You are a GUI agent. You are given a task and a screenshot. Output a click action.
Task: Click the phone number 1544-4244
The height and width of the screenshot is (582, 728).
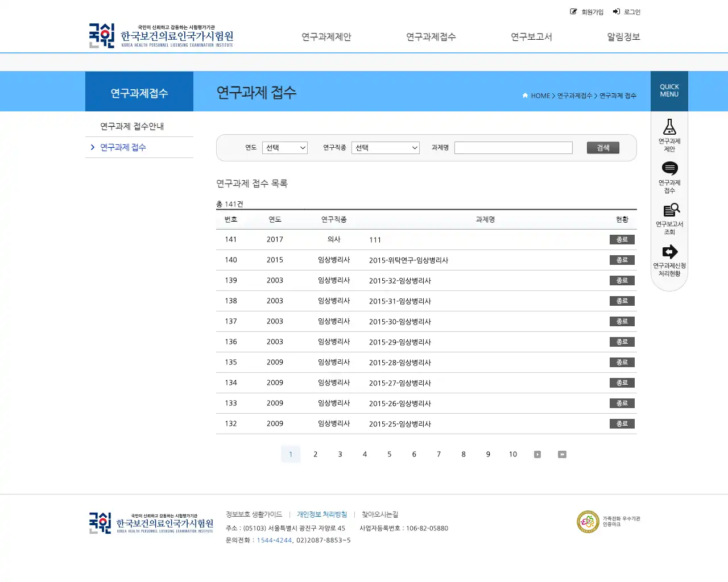pos(274,541)
